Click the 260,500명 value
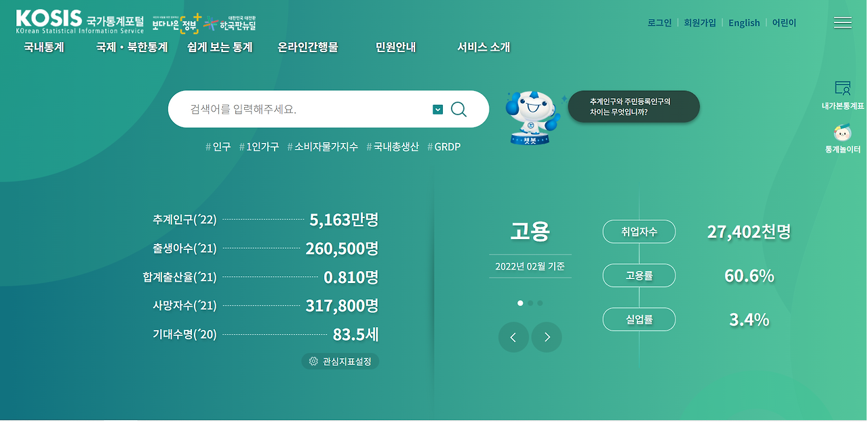 pos(342,249)
